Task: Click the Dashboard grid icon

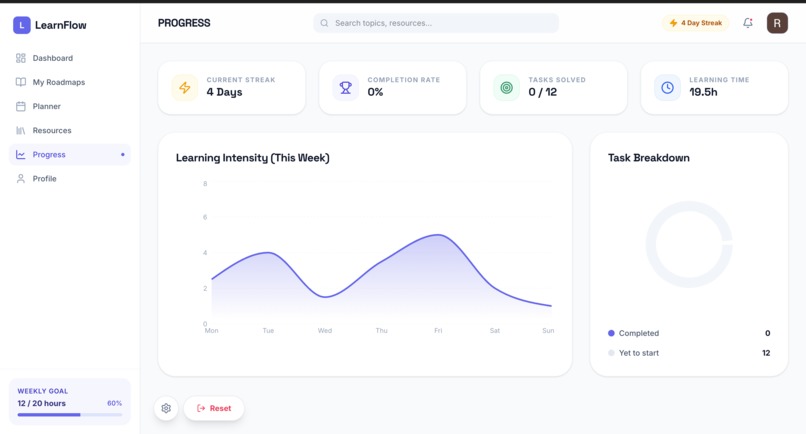Action: tap(21, 58)
